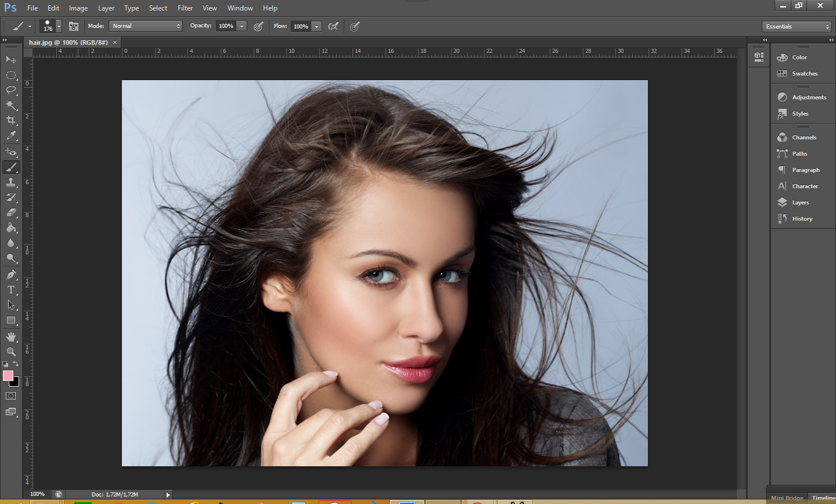Toggle the brush panel button

[x=74, y=26]
